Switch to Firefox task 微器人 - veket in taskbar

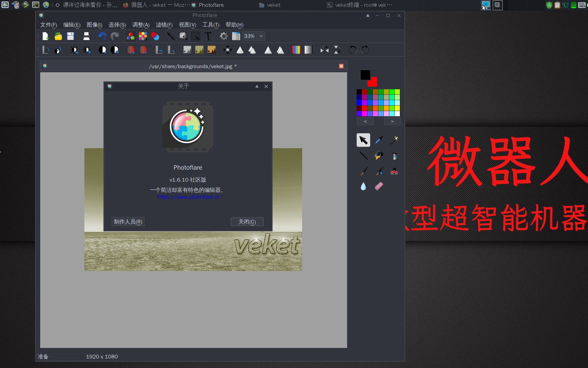coord(156,5)
